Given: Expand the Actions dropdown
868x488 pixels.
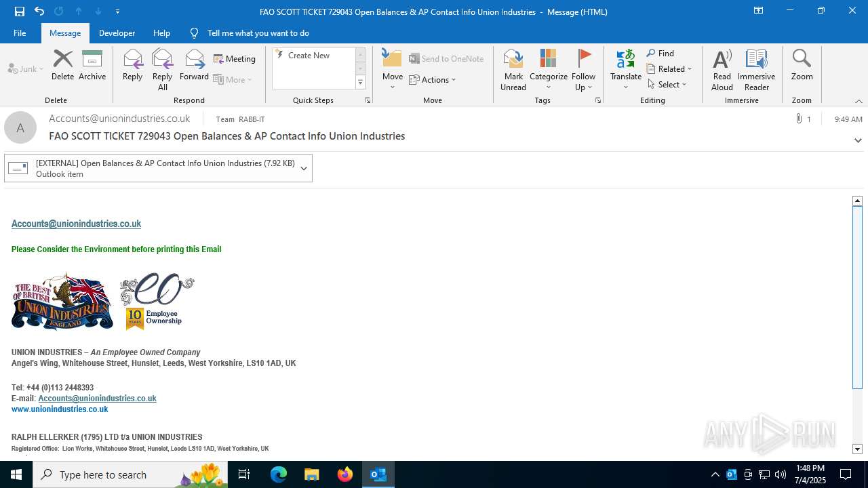Looking at the screenshot, I should pos(433,80).
